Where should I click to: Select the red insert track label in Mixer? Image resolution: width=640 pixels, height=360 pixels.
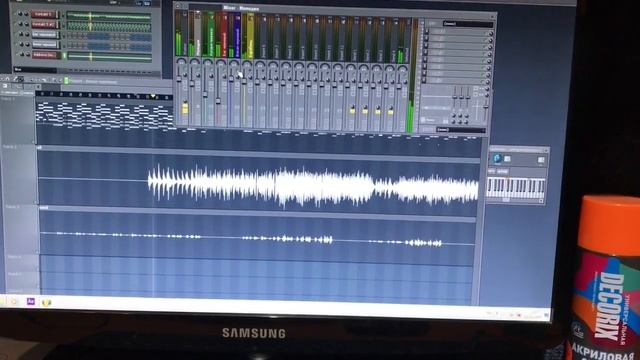click(x=224, y=35)
